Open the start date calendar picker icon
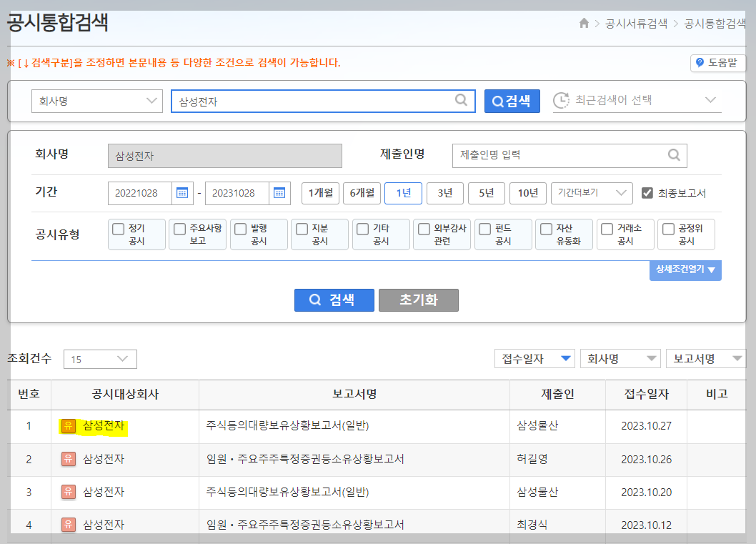The image size is (756, 544). (182, 193)
